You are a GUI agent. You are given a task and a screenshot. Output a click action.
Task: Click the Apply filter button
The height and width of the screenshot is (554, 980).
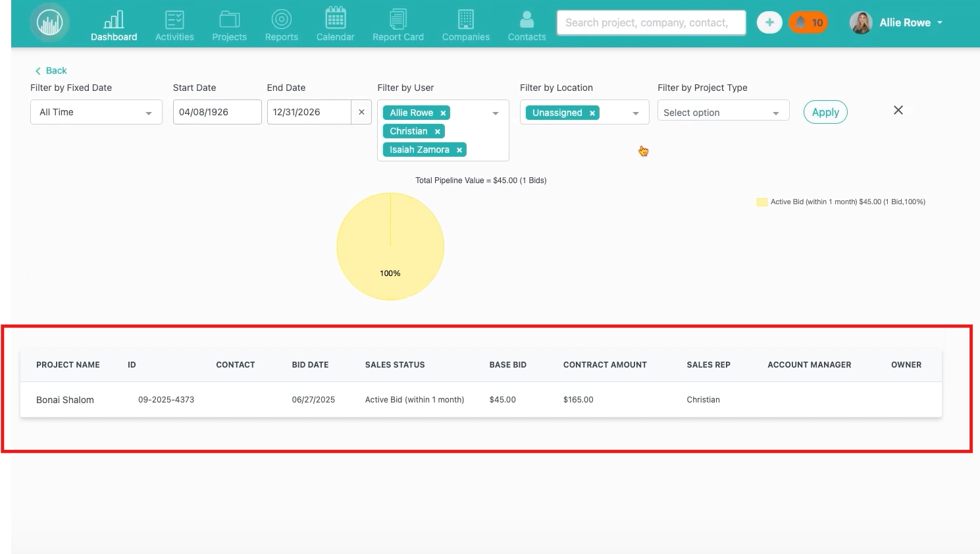click(825, 112)
